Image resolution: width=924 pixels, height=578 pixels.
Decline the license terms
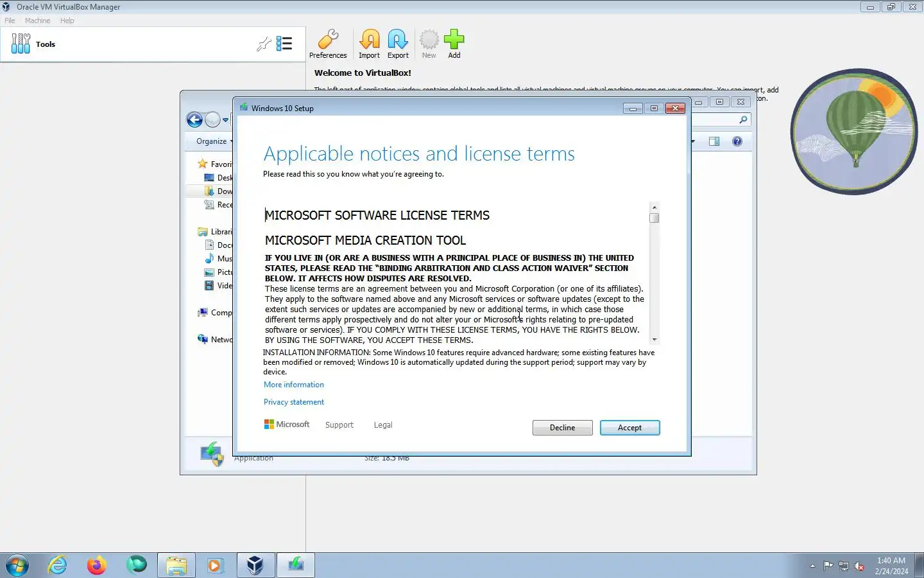pos(562,428)
